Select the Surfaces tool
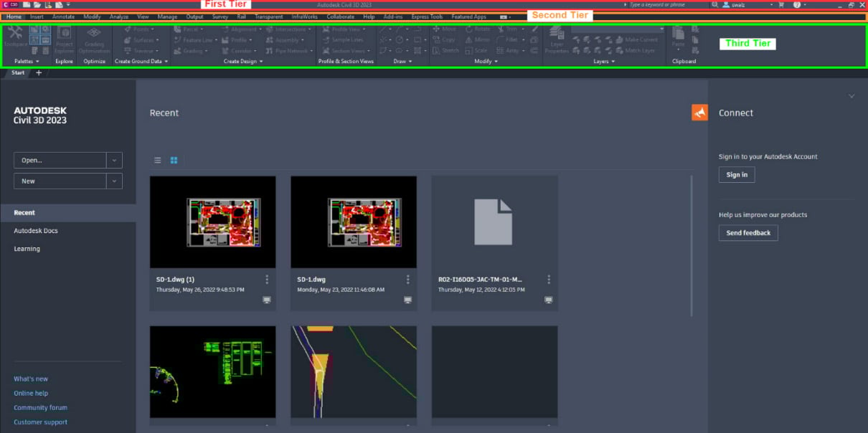 142,40
